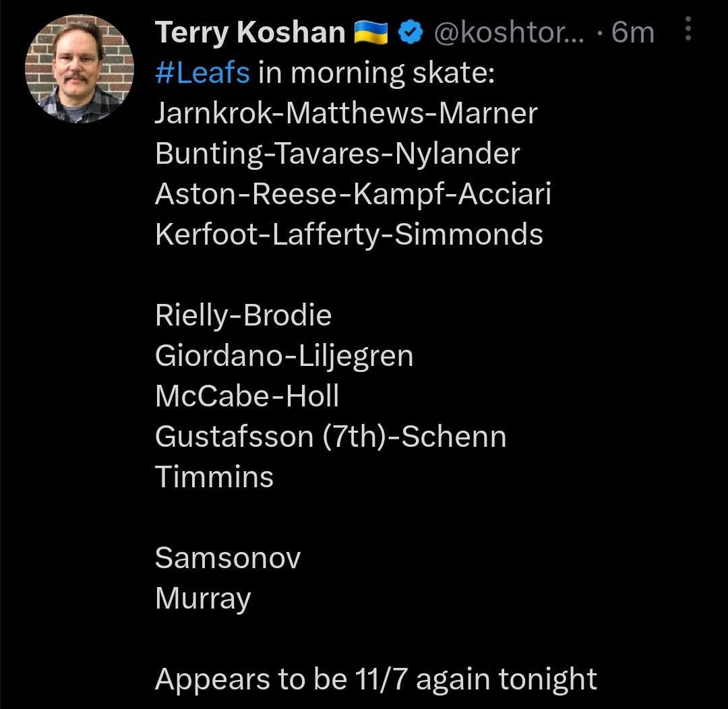
Task: Click the Bunting-Tavares-Nylander line
Action: [337, 154]
